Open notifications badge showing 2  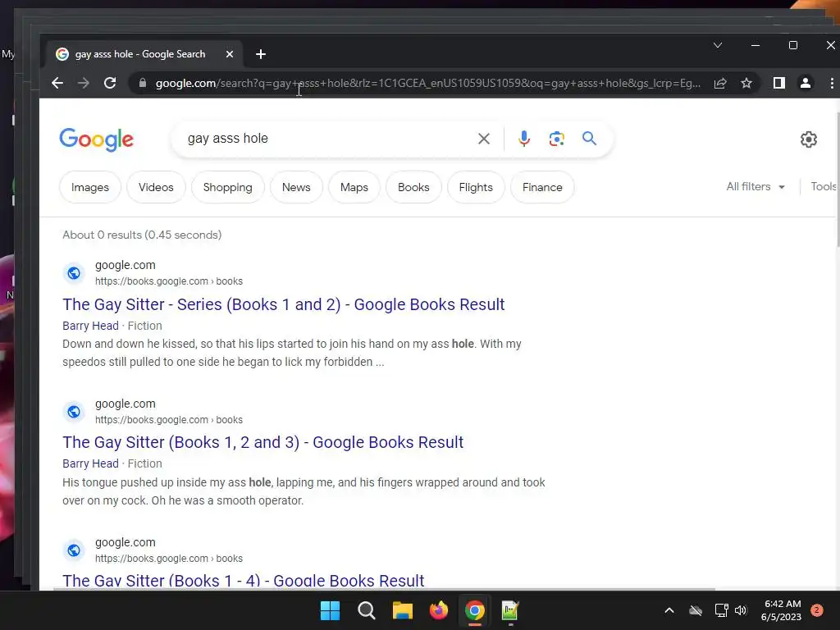tap(817, 610)
